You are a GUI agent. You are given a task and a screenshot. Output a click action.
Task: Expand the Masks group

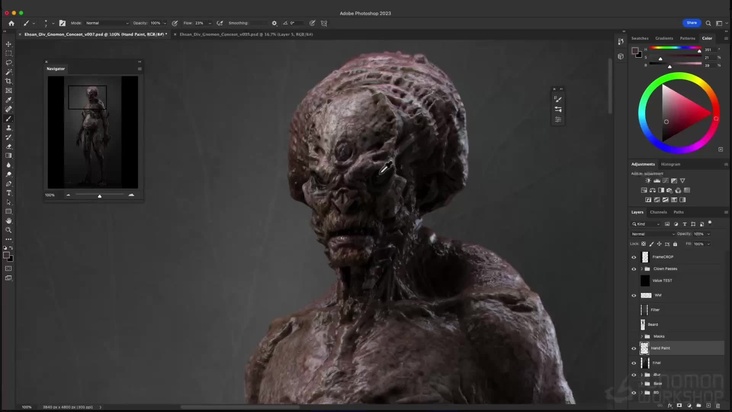pyautogui.click(x=641, y=336)
